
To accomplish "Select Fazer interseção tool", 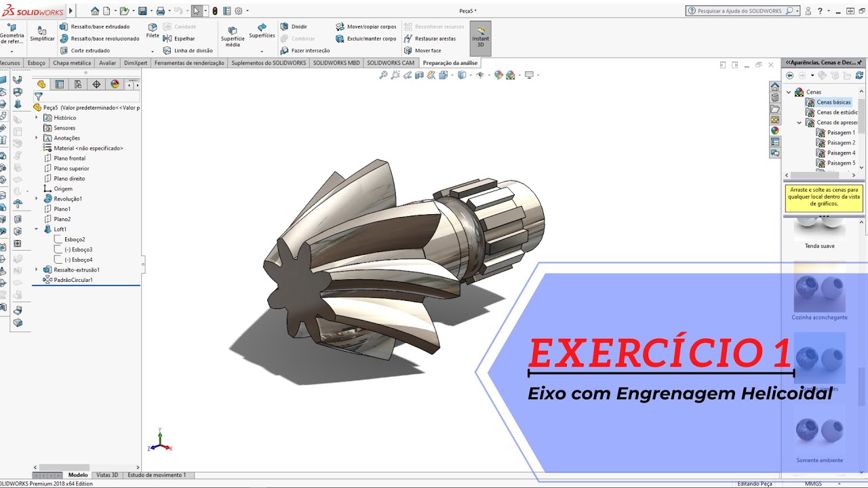I will click(x=305, y=51).
